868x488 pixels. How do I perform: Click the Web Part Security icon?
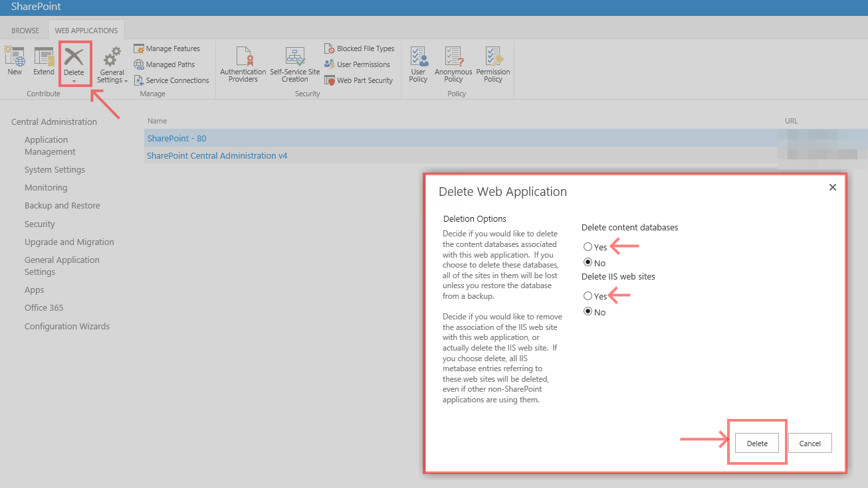(330, 80)
